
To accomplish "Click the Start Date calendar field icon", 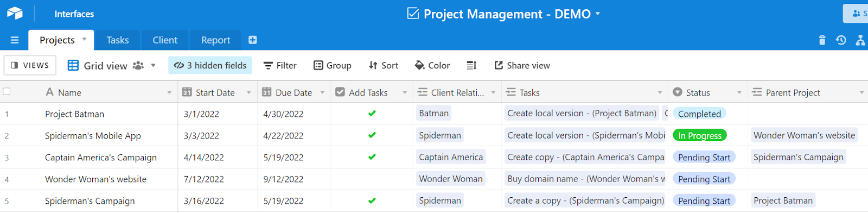I will point(187,92).
